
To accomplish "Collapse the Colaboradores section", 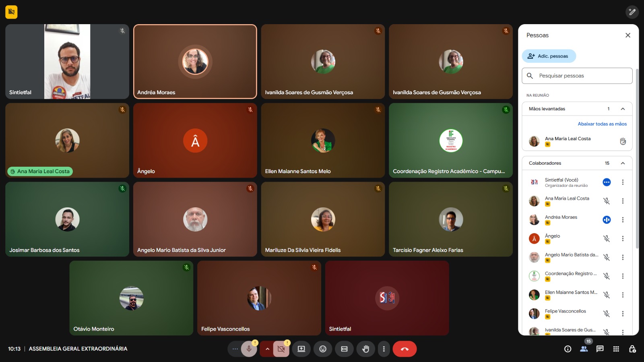I will [x=623, y=163].
